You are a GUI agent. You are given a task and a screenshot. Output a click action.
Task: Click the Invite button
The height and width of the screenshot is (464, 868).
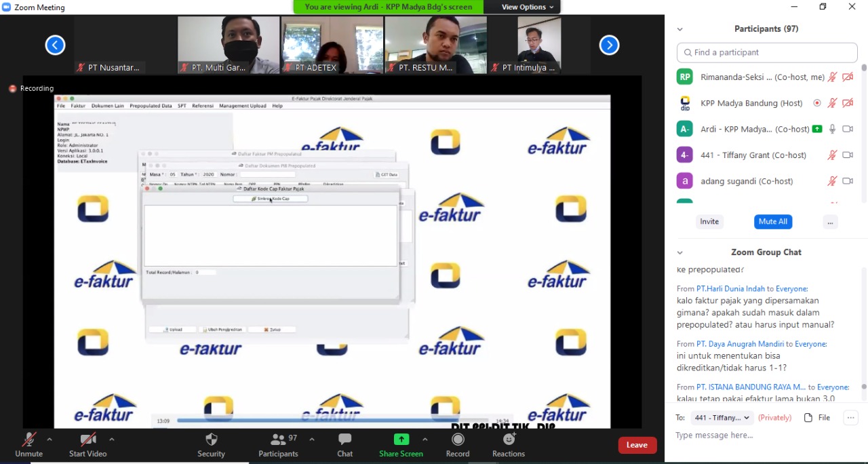tap(709, 222)
